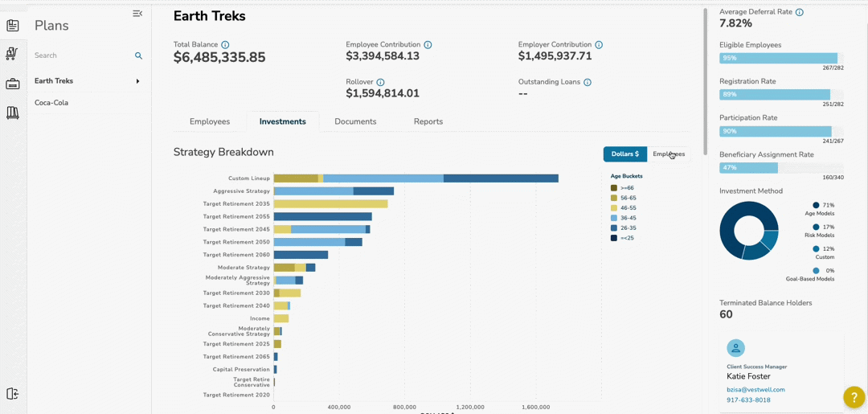The image size is (868, 414).
Task: Click Client Success Manager avatar icon
Action: 735,347
